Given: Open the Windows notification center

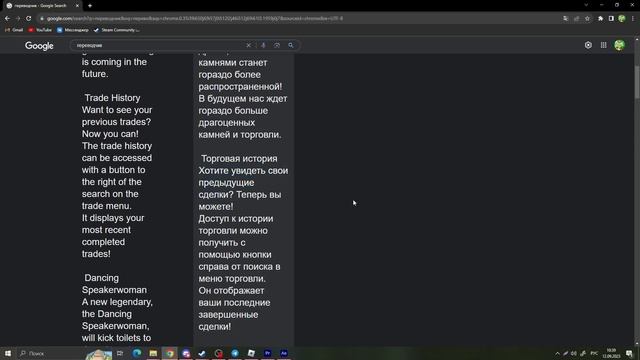Looking at the screenshot, I should click(629, 353).
